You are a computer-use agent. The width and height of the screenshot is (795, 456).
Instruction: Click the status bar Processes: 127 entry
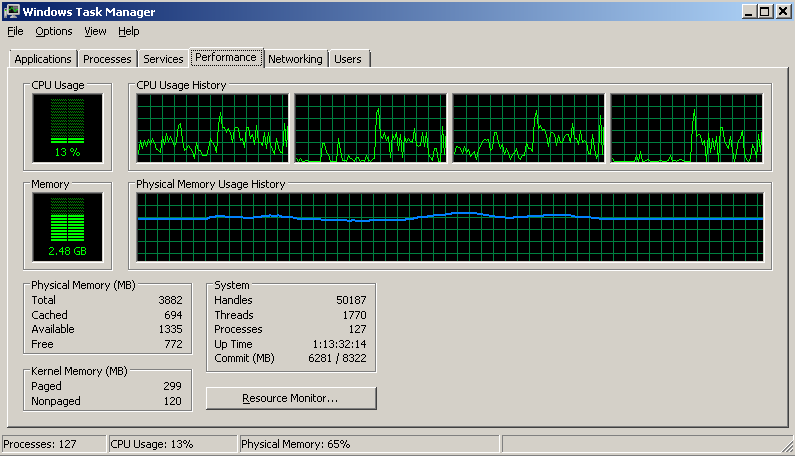click(x=54, y=444)
